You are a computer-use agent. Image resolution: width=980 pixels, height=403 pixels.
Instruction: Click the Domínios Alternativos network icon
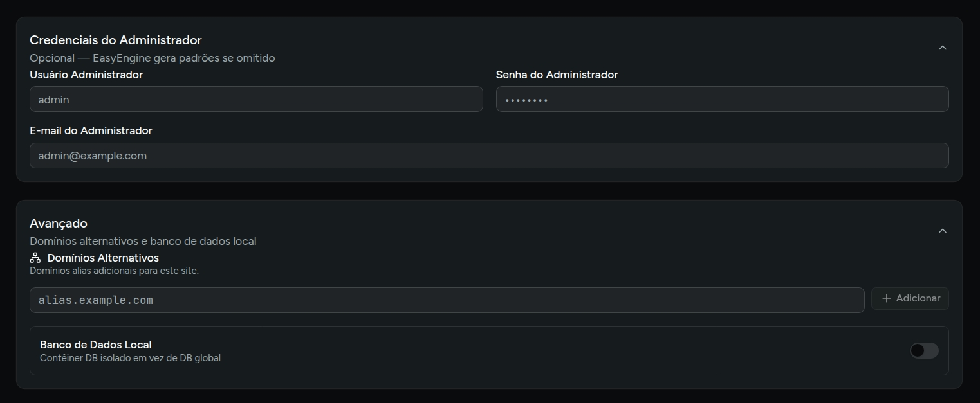point(35,258)
